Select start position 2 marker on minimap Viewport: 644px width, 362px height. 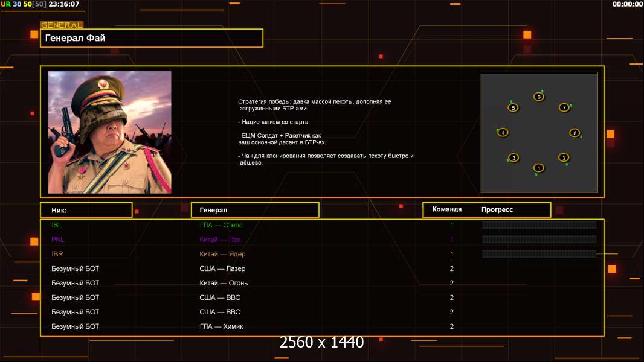tap(564, 158)
